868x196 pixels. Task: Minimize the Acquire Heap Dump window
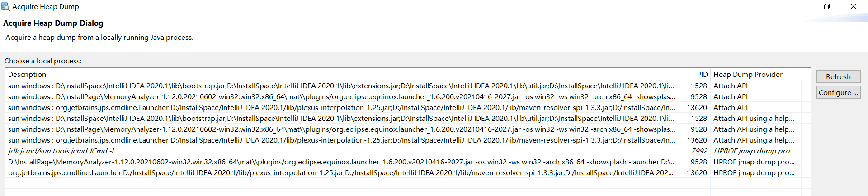pos(801,6)
